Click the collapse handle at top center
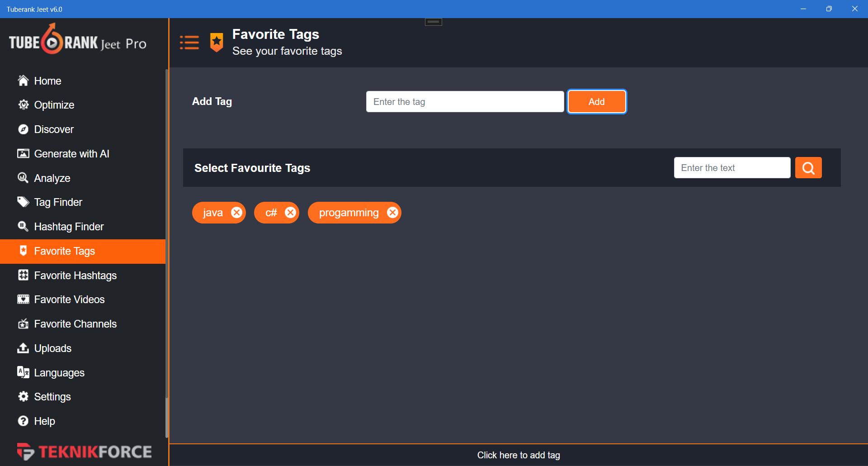 (x=433, y=22)
